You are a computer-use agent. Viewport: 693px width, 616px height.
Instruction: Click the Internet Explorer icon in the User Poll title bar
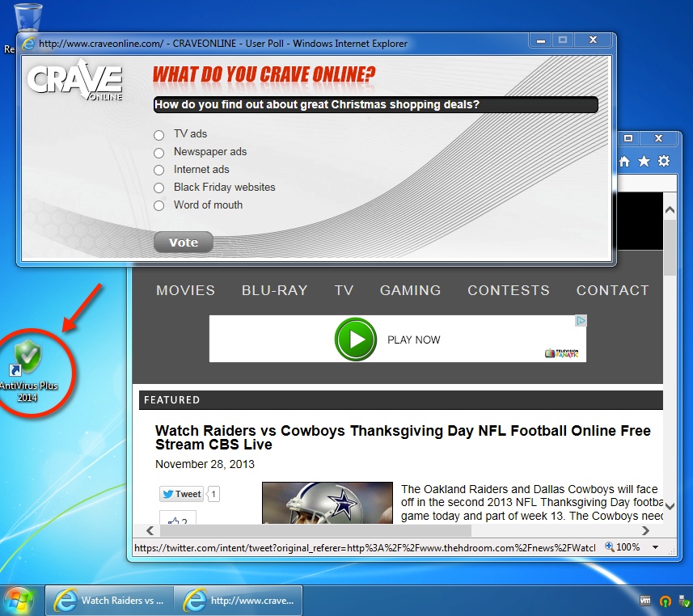tap(29, 44)
